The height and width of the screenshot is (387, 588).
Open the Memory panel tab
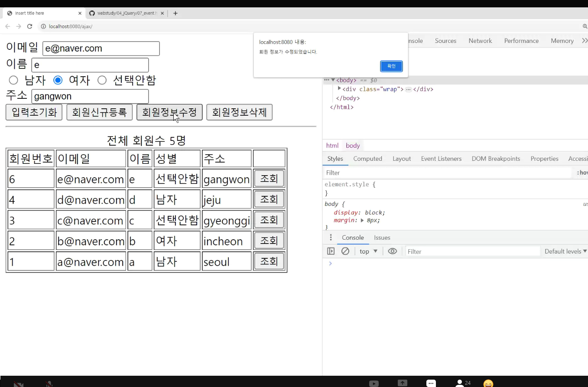pos(562,41)
